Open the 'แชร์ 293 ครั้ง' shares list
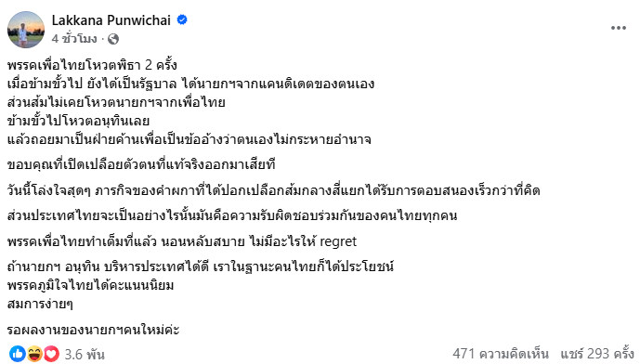640x364 pixels. click(x=596, y=354)
